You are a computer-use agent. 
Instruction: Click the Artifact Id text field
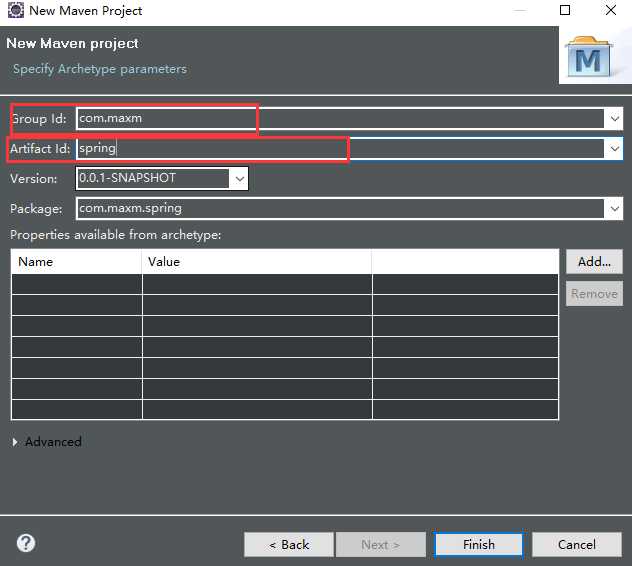[x=340, y=149]
